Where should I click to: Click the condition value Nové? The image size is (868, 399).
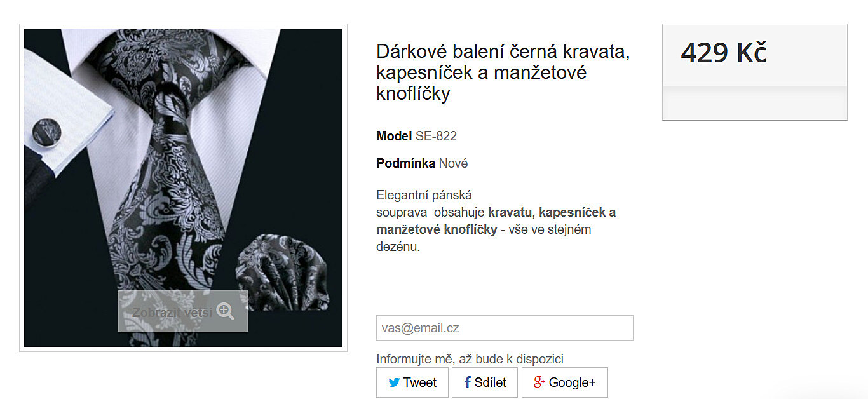pyautogui.click(x=453, y=163)
